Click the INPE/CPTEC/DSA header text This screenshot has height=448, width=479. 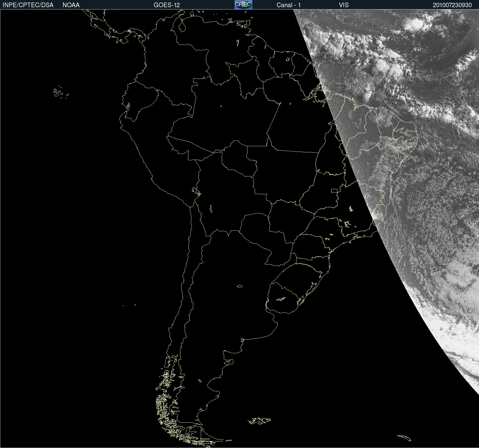pyautogui.click(x=28, y=5)
